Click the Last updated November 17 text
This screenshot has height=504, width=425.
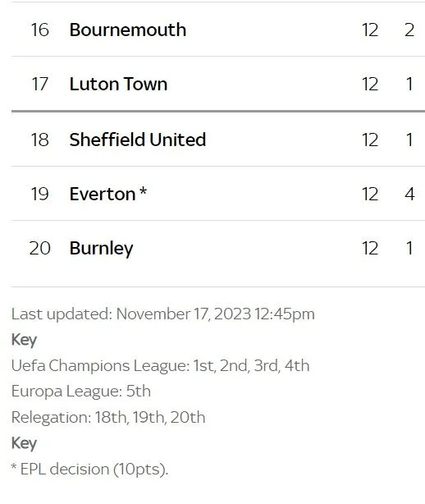[163, 314]
